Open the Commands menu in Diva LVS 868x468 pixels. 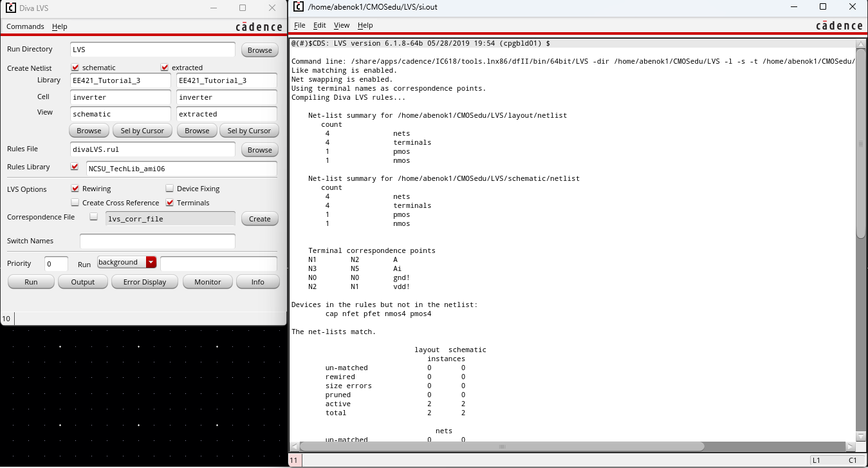coord(25,26)
